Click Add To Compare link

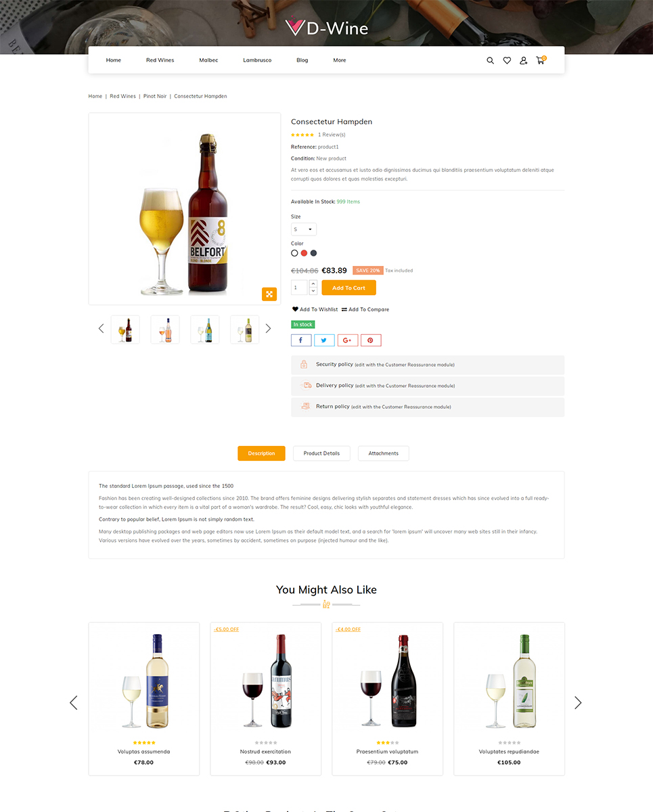(365, 309)
